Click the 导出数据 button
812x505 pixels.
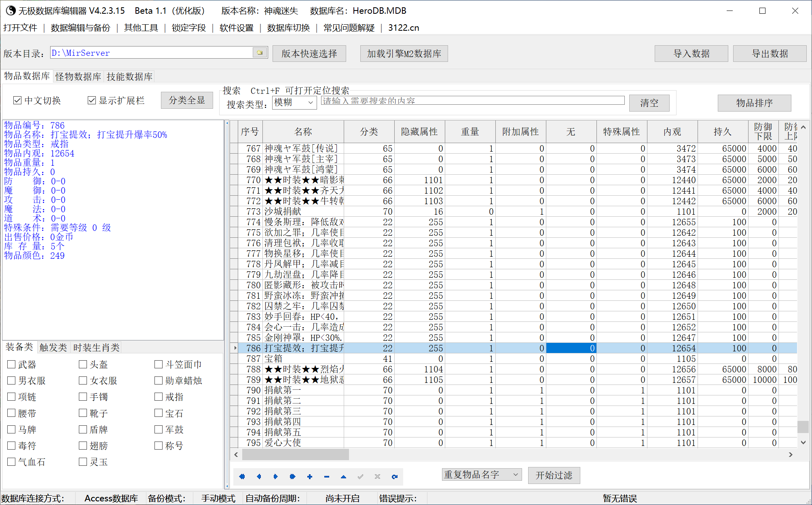770,53
